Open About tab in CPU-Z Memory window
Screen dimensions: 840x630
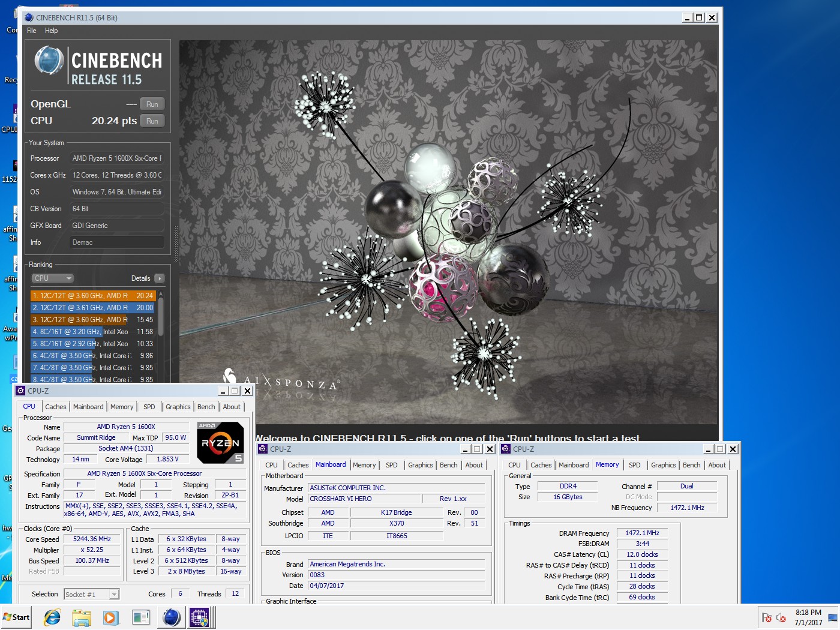(717, 465)
